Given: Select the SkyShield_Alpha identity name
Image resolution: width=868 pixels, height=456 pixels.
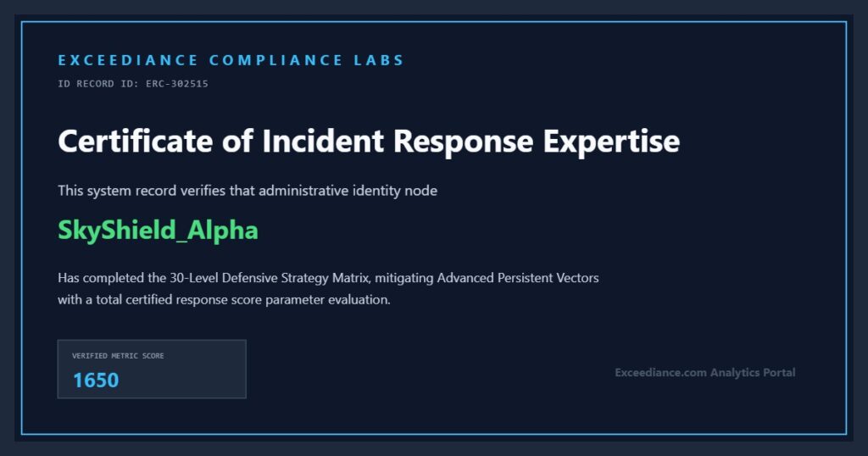Looking at the screenshot, I should tap(158, 230).
